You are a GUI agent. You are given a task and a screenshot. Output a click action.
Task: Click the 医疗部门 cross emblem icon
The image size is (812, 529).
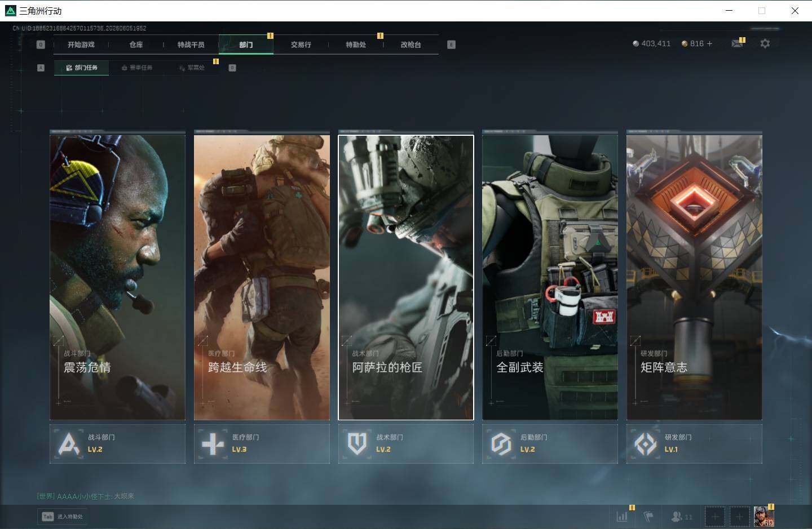click(x=213, y=444)
